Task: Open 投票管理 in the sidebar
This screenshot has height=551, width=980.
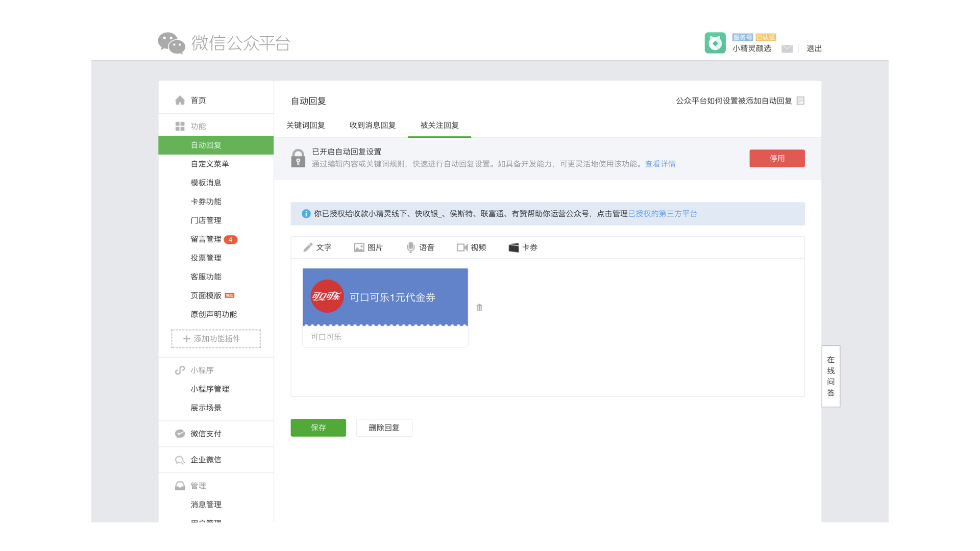Action: tap(206, 258)
